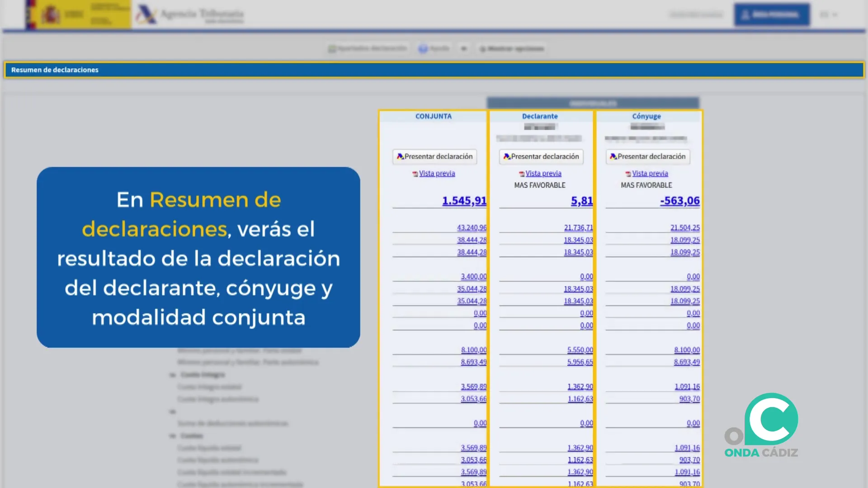The height and width of the screenshot is (488, 868).
Task: Click the -563,06 result amount for Cónyuge
Action: coord(679,201)
